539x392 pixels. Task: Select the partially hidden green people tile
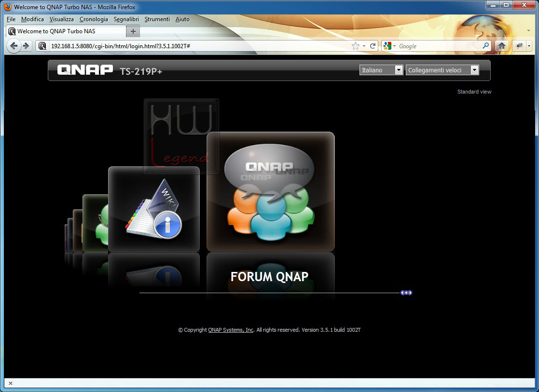96,223
